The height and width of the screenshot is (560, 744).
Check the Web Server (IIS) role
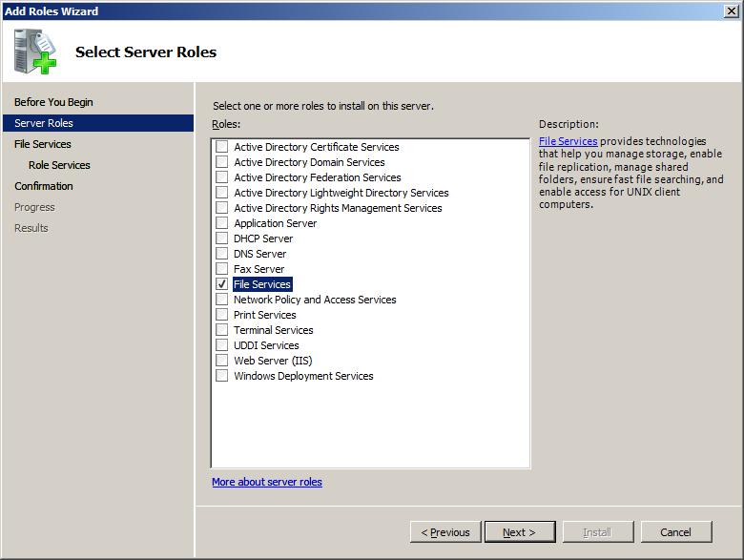point(221,361)
